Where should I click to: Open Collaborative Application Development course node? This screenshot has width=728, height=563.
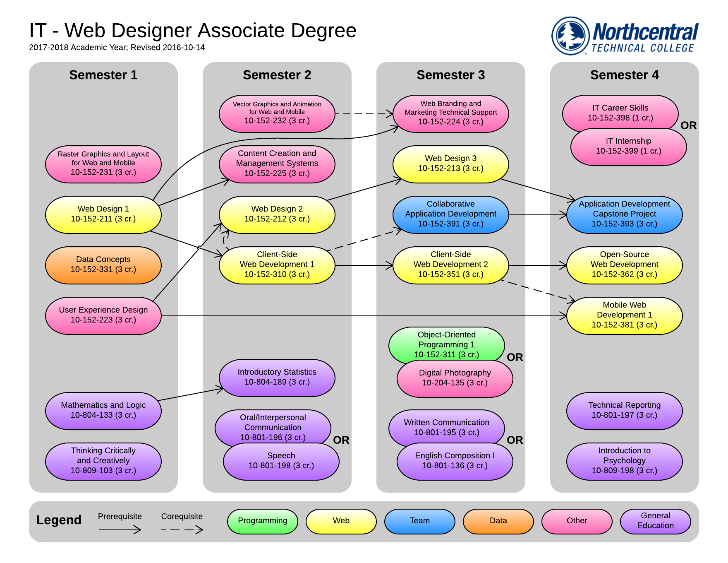pyautogui.click(x=450, y=214)
